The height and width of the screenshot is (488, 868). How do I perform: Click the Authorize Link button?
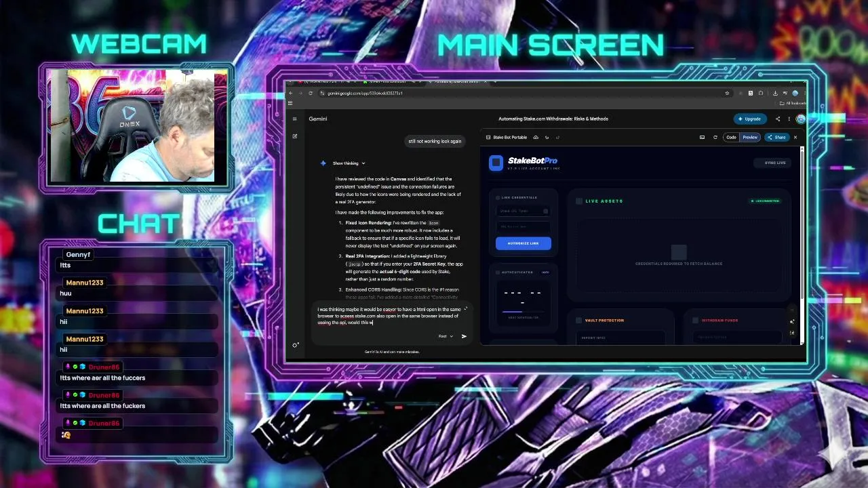pos(523,243)
